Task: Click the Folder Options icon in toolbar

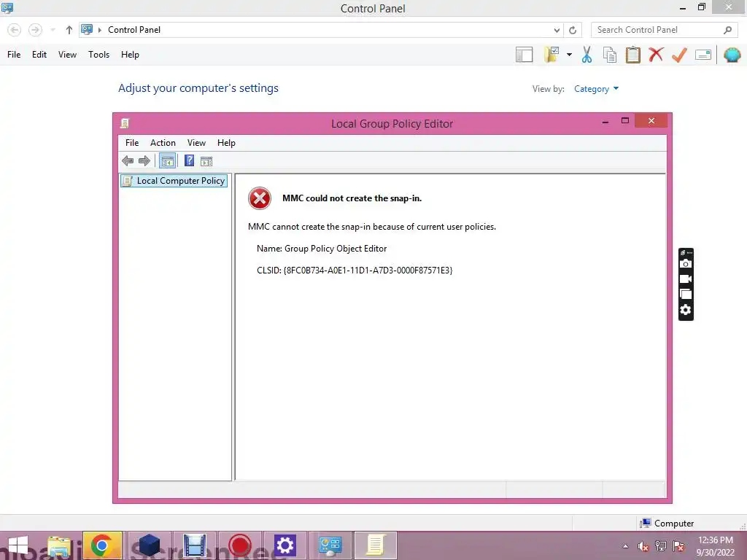Action: (x=551, y=55)
